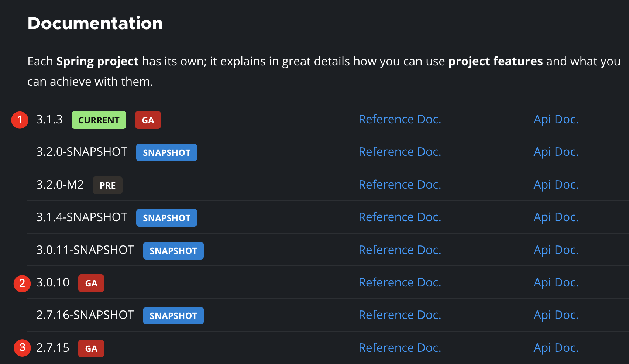Viewport: 629px width, 364px height.
Task: Open Api Doc for version 2.7.15
Action: [556, 348]
